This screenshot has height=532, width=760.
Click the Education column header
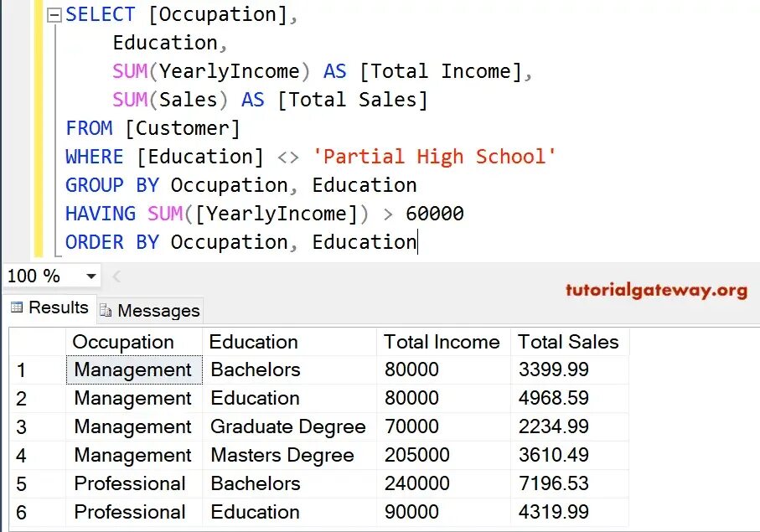coord(289,342)
